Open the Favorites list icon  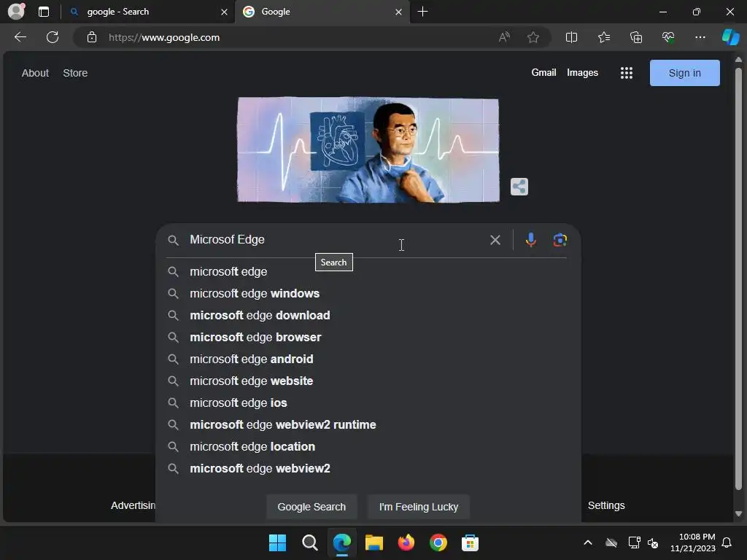click(x=603, y=37)
